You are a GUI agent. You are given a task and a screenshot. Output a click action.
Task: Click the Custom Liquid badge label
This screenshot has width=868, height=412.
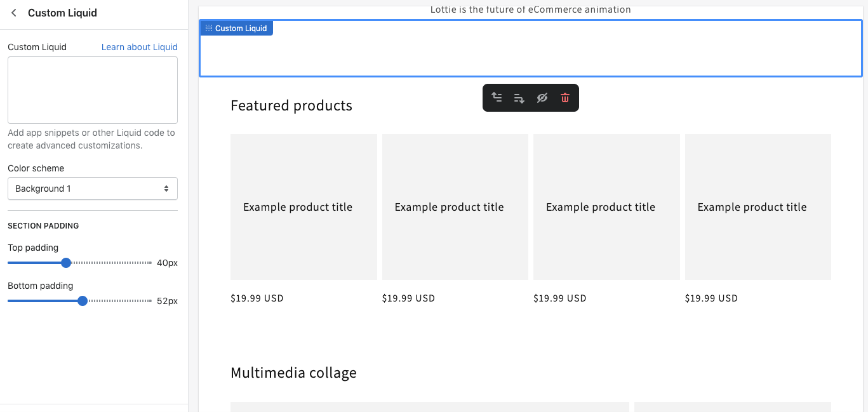pyautogui.click(x=241, y=27)
